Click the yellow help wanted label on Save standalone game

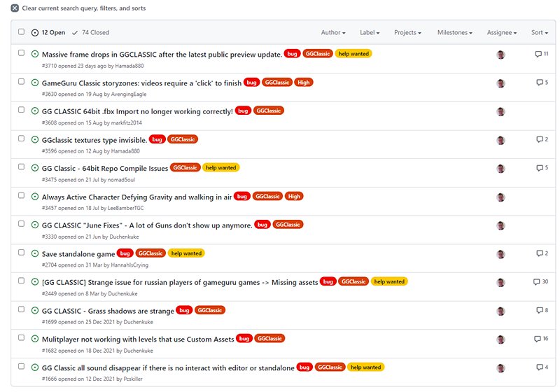click(x=186, y=253)
